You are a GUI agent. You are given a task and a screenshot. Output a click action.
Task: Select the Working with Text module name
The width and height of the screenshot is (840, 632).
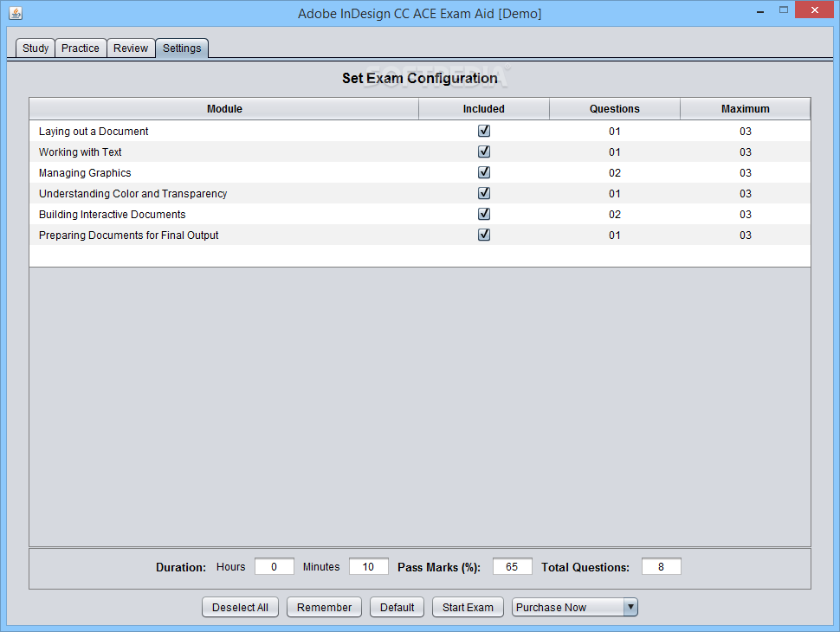[x=81, y=152]
